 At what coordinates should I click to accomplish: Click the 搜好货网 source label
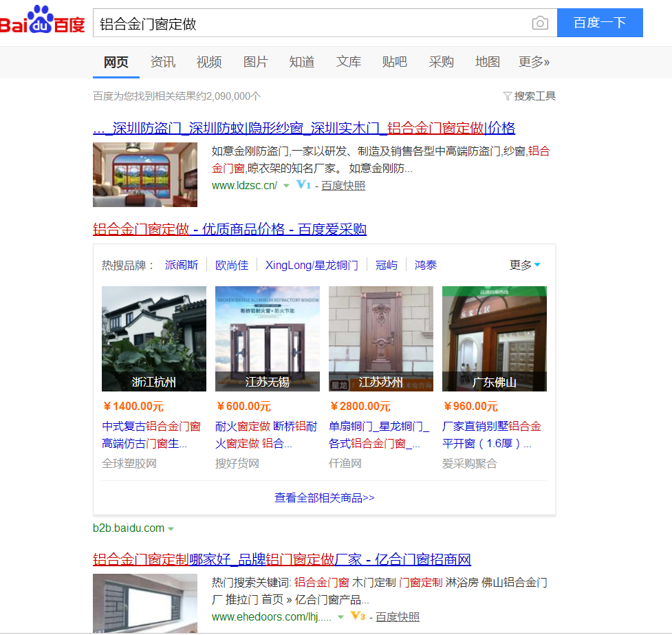point(237,463)
